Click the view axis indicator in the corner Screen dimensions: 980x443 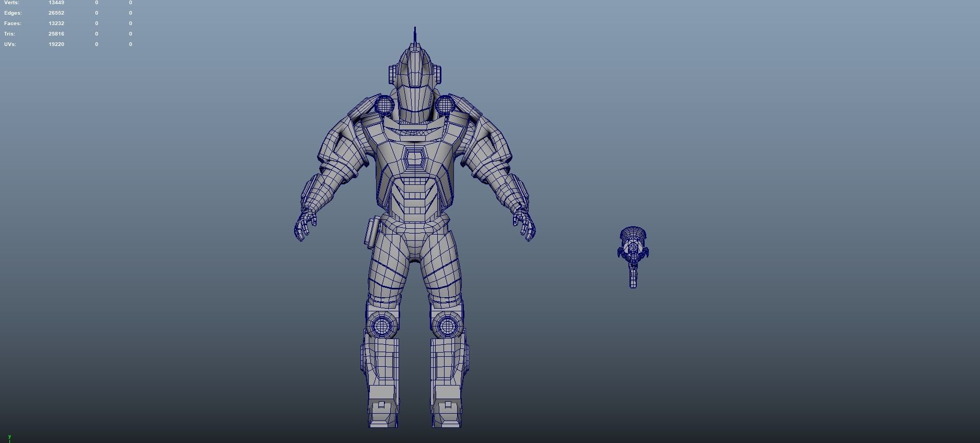tap(9, 438)
